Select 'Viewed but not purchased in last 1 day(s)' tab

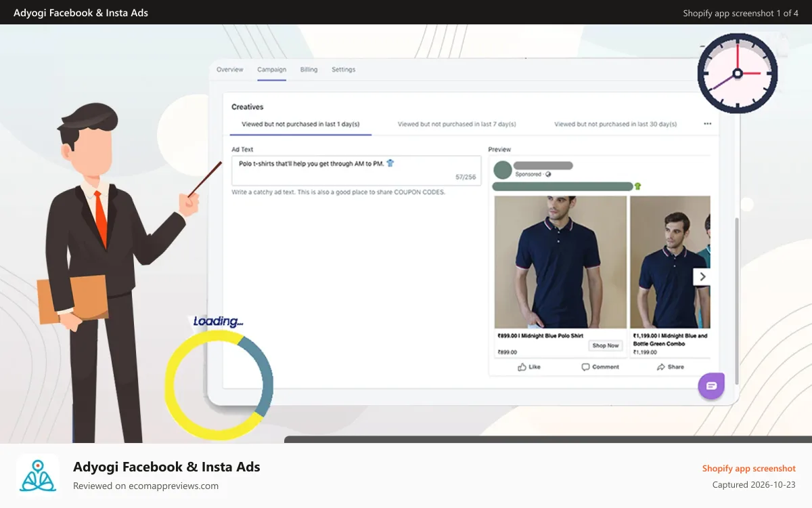tap(300, 125)
